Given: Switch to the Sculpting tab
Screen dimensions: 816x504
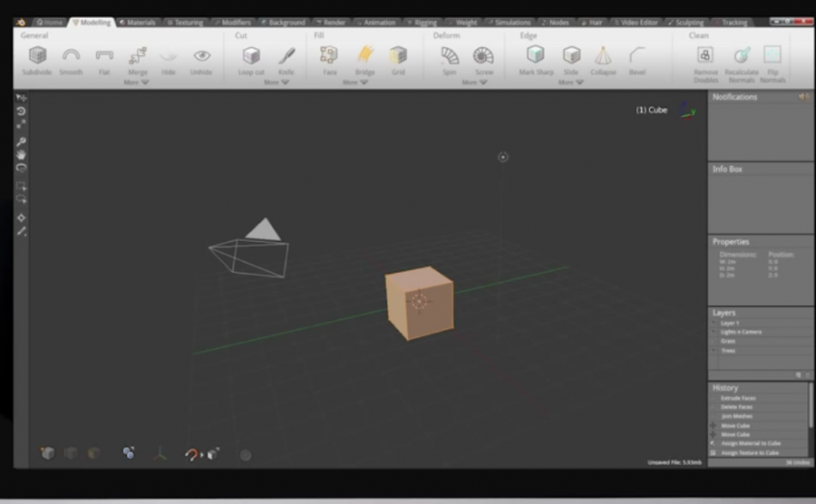Looking at the screenshot, I should pyautogui.click(x=686, y=23).
